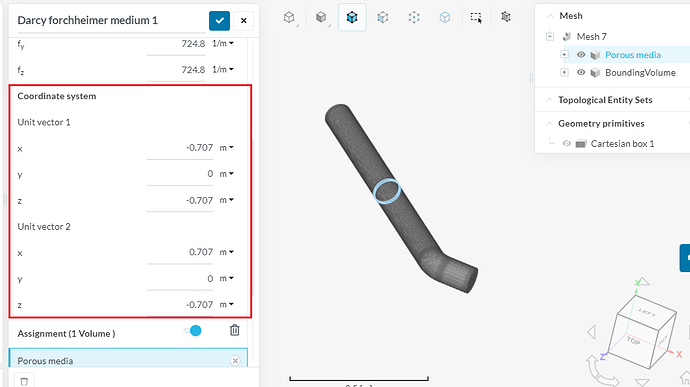The image size is (690, 387).
Task: Delete the assignment with the trash icon
Action: click(x=235, y=330)
